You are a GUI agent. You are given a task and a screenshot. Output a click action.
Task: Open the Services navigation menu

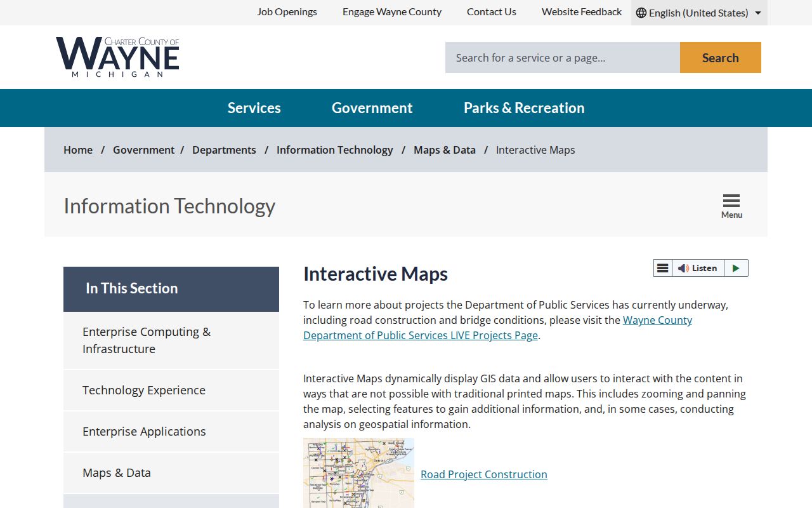pyautogui.click(x=254, y=108)
